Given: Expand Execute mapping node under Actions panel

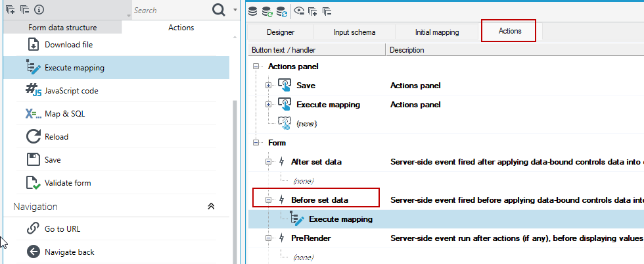Looking at the screenshot, I should [269, 105].
